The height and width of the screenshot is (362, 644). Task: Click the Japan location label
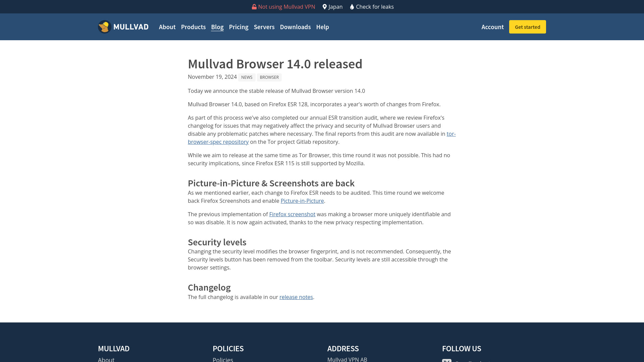click(335, 7)
